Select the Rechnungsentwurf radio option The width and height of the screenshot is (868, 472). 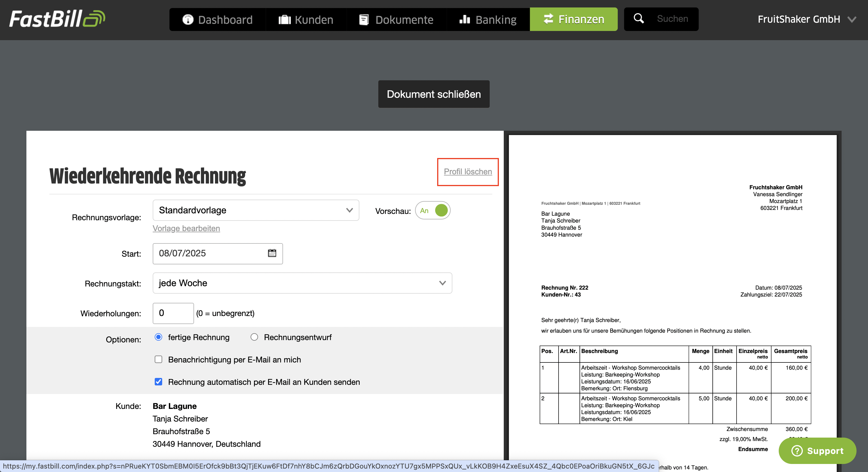tap(254, 337)
